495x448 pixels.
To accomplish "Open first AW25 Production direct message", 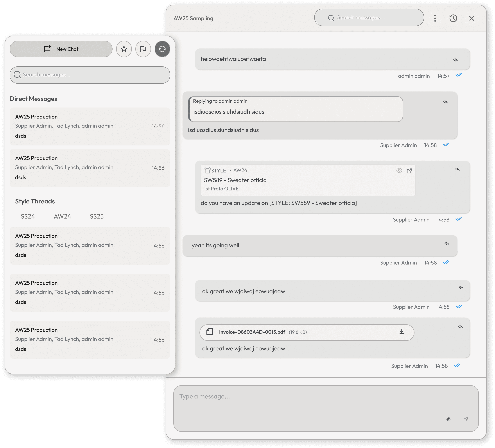I will pos(90,126).
